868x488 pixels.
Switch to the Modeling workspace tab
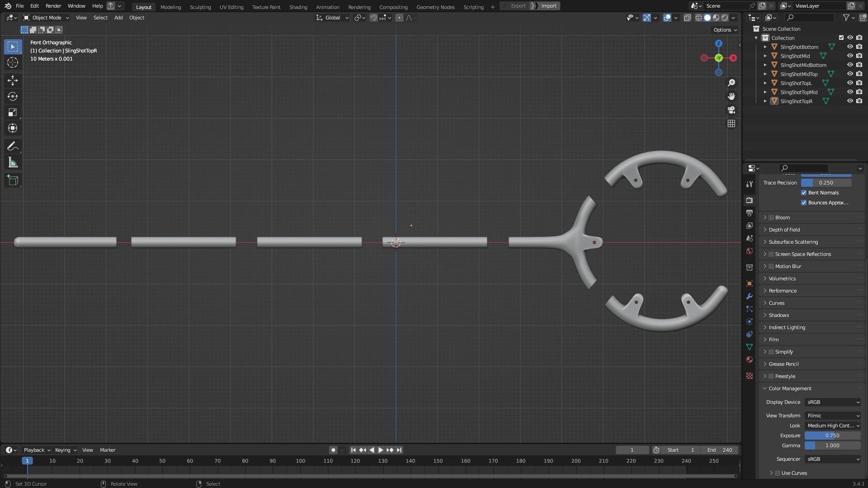(x=171, y=7)
